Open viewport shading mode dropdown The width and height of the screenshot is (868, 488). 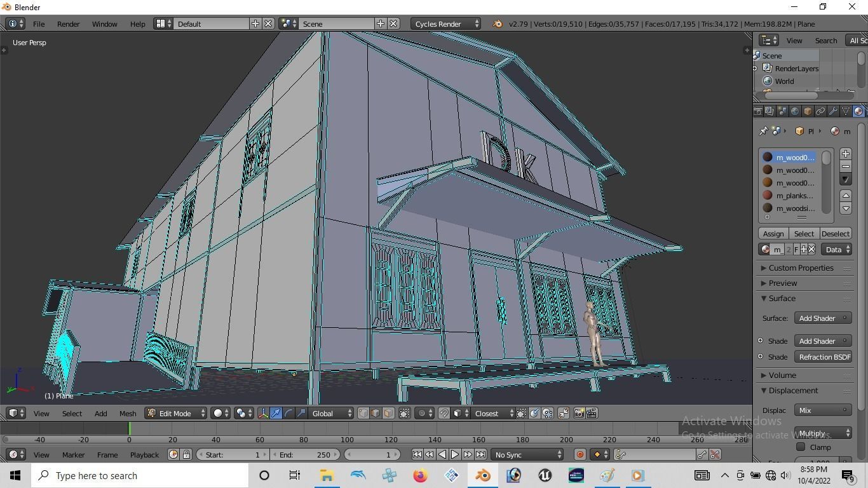coord(221,414)
